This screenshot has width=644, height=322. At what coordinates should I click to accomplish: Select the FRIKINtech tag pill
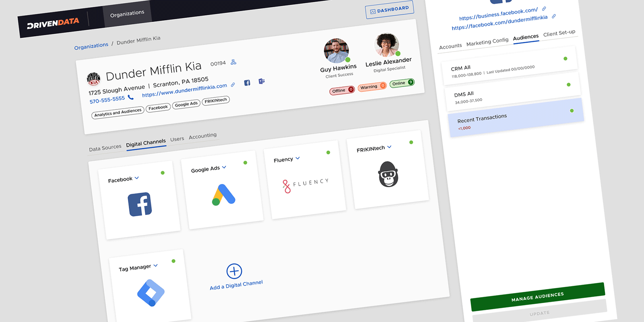pos(216,101)
